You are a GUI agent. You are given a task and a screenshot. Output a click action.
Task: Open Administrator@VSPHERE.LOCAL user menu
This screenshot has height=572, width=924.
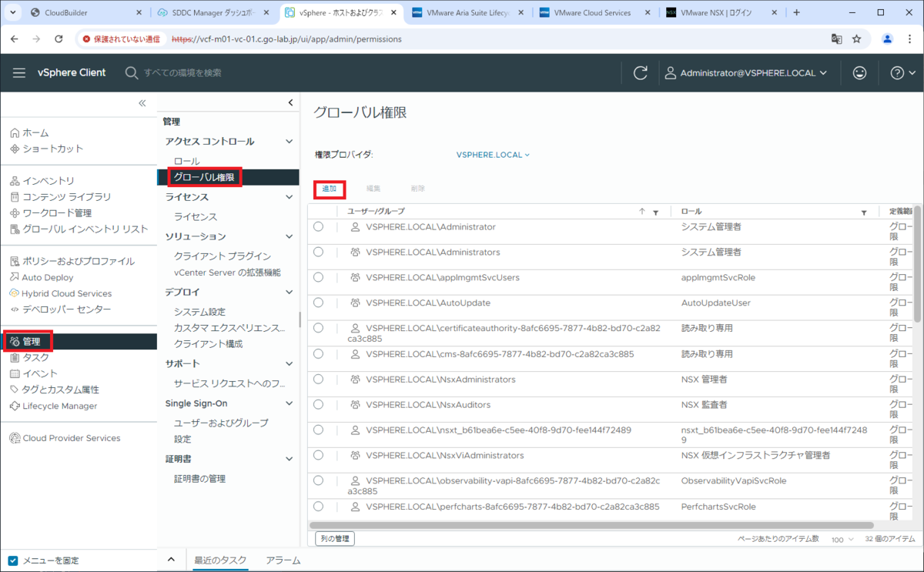click(x=745, y=73)
